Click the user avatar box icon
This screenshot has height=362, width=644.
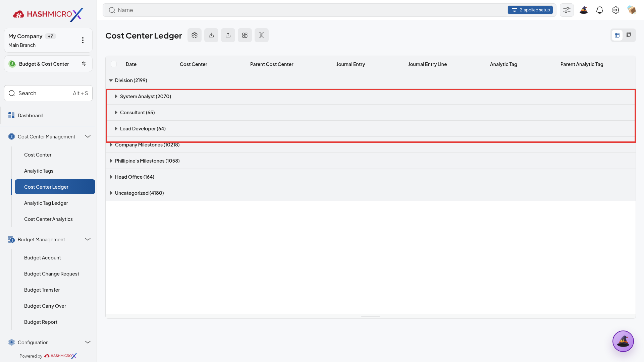[x=632, y=10]
